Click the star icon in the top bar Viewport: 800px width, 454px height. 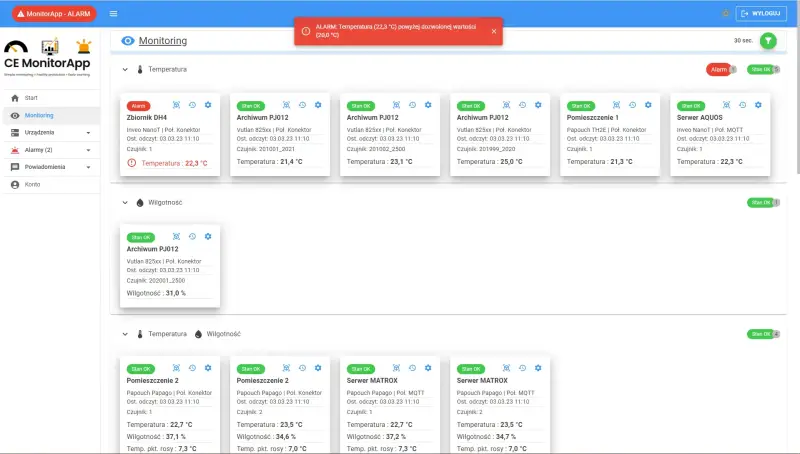click(725, 13)
